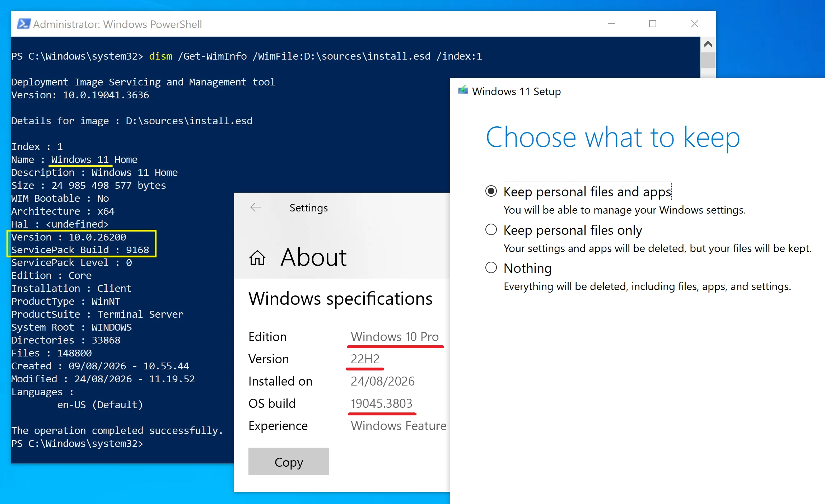Viewport: 825px width, 504px height.
Task: Maximize the PowerShell window
Action: pos(653,24)
